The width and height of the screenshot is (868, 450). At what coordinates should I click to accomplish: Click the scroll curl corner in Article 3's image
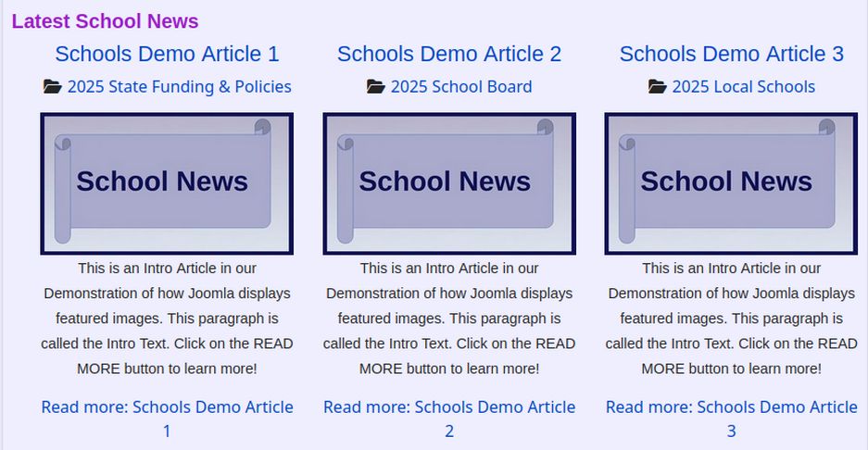(x=826, y=127)
